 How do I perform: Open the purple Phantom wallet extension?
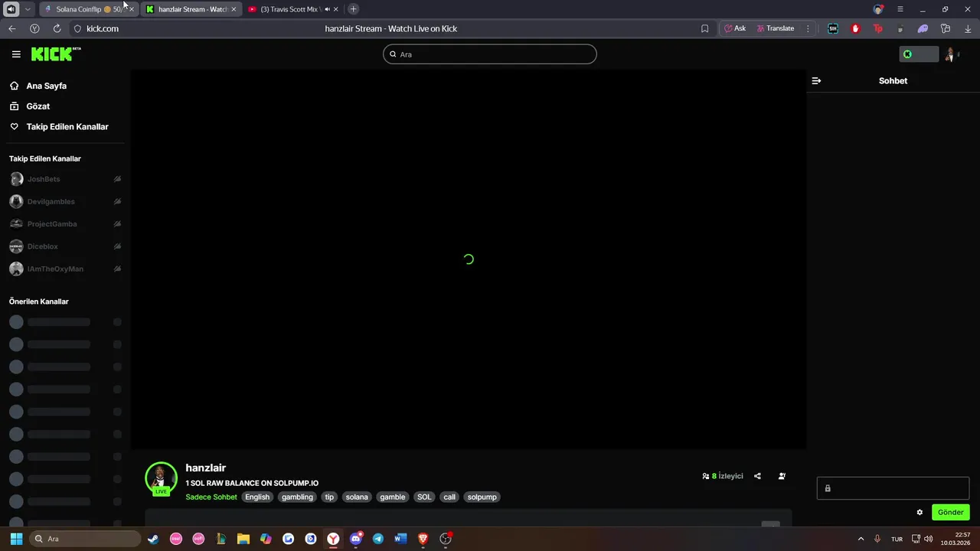tap(923, 28)
